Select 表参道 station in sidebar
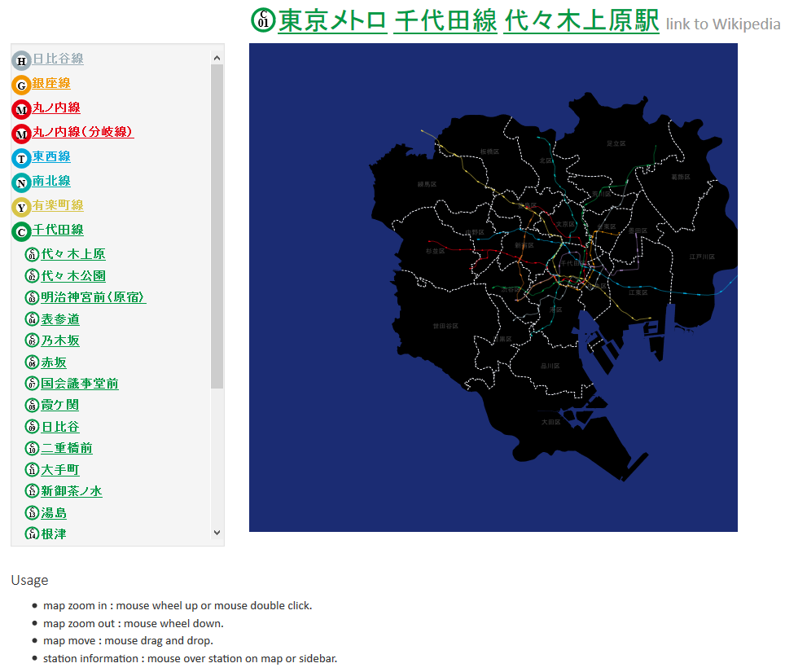 (x=60, y=319)
